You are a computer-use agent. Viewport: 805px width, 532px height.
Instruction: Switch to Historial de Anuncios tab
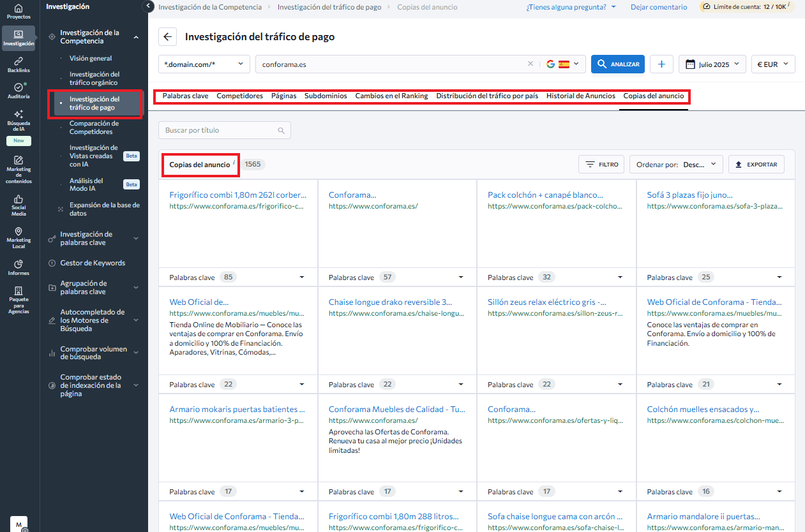pyautogui.click(x=581, y=96)
